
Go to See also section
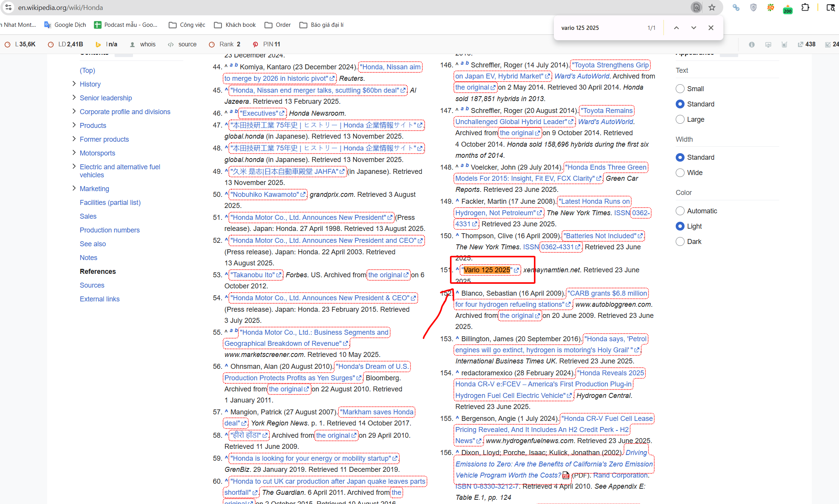pos(93,244)
